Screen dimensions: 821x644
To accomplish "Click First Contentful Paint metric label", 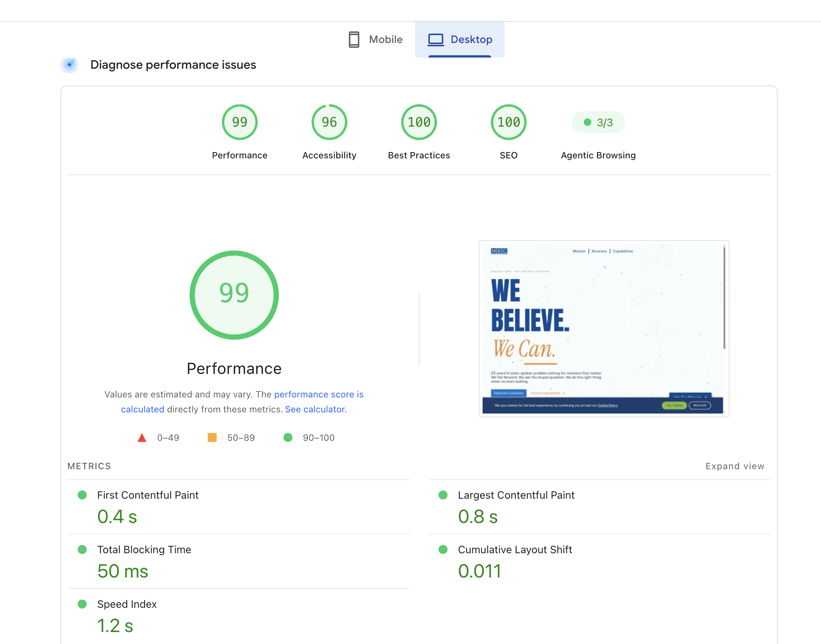I will pyautogui.click(x=148, y=495).
